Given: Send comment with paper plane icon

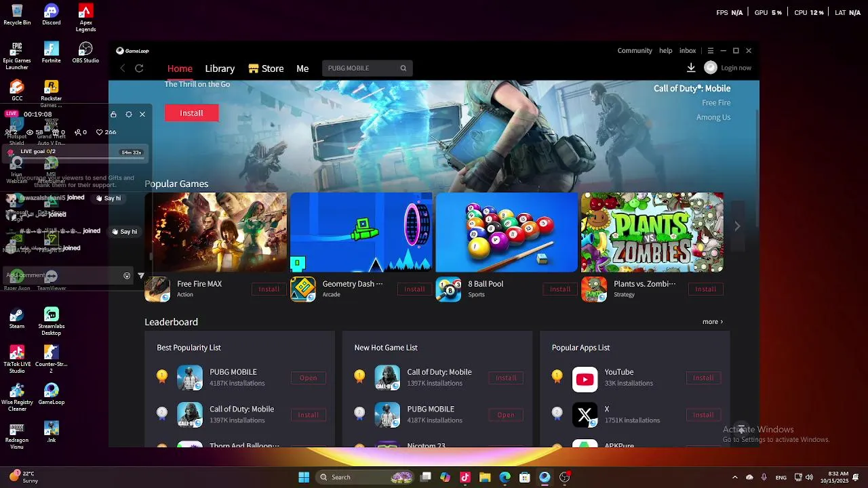Looking at the screenshot, I should (x=141, y=276).
